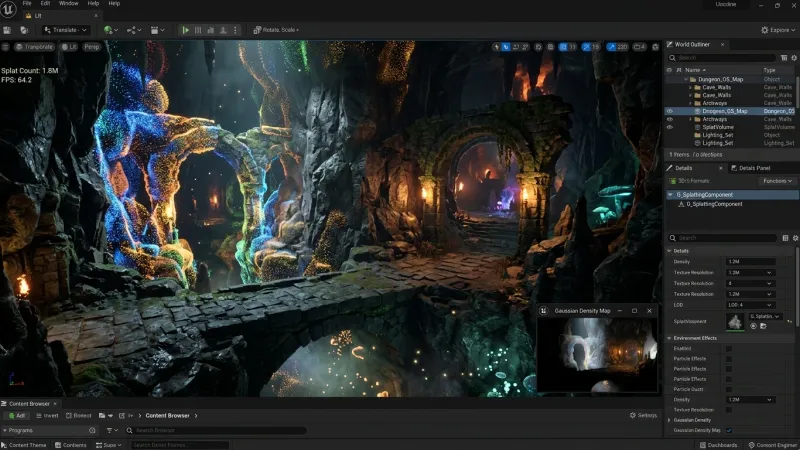Image resolution: width=800 pixels, height=450 pixels.
Task: Toggle the grid snap button showing 11
Action: (x=567, y=47)
